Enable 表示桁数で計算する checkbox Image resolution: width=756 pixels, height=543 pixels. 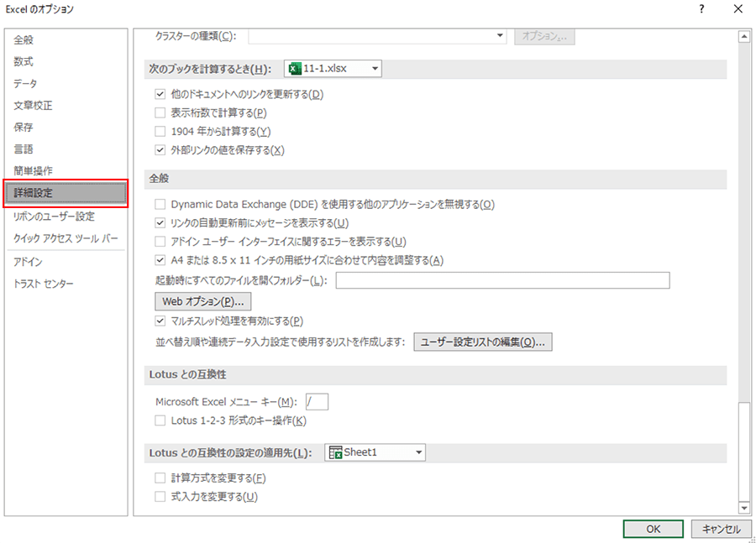[x=160, y=112]
